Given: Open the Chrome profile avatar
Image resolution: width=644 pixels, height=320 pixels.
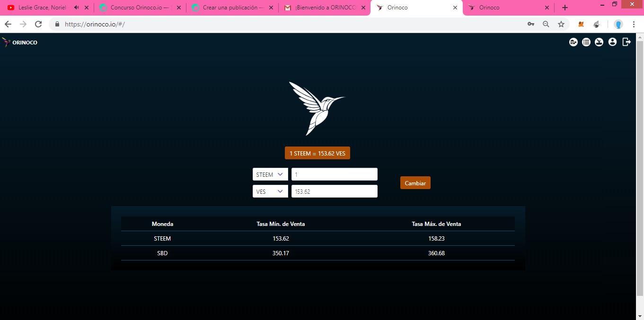Looking at the screenshot, I should point(618,24).
